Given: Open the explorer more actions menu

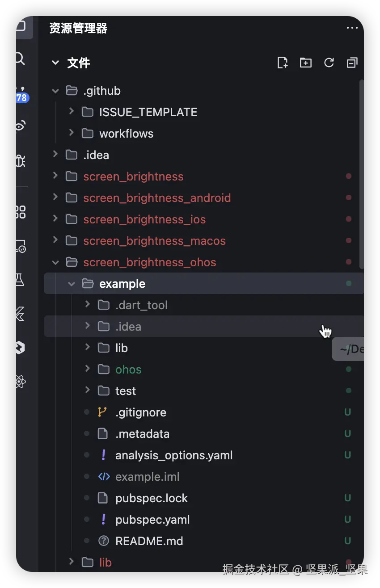Looking at the screenshot, I should coord(352,28).
